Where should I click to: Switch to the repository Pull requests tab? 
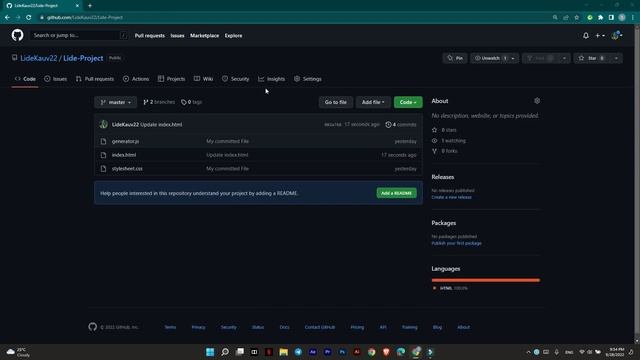tap(95, 79)
